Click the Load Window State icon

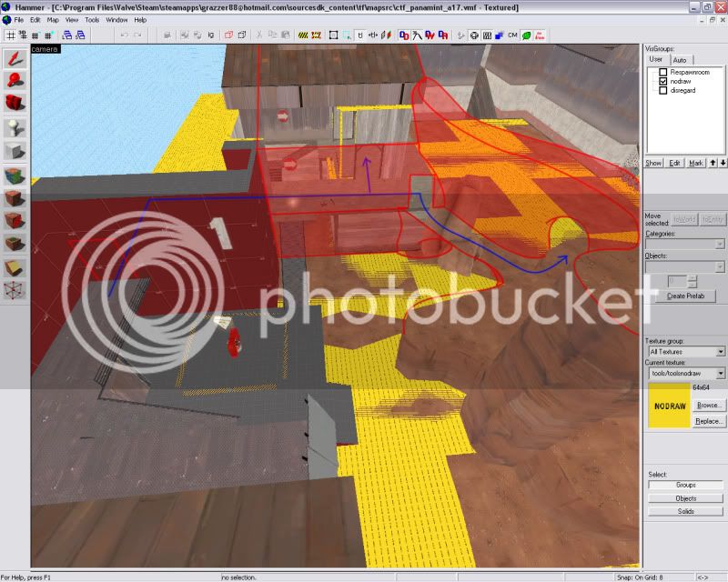pyautogui.click(x=67, y=35)
